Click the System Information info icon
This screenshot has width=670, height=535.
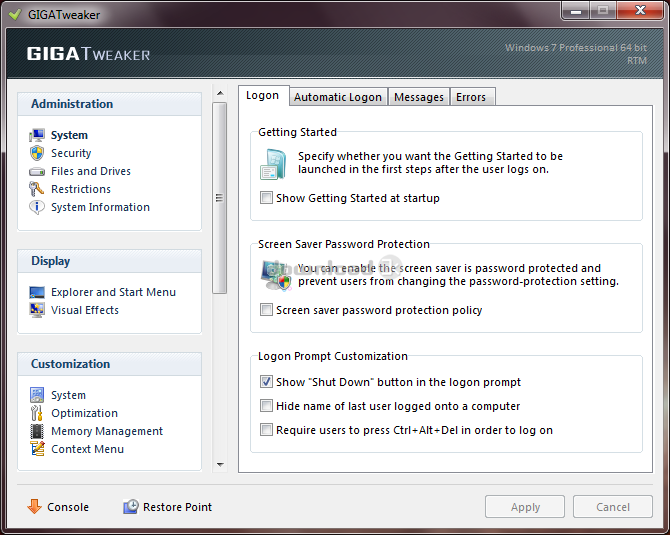37,207
